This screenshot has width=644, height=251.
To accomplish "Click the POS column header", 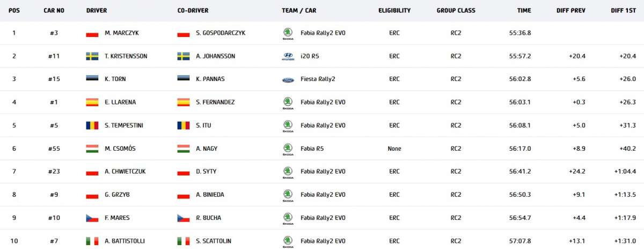I will (x=14, y=10).
